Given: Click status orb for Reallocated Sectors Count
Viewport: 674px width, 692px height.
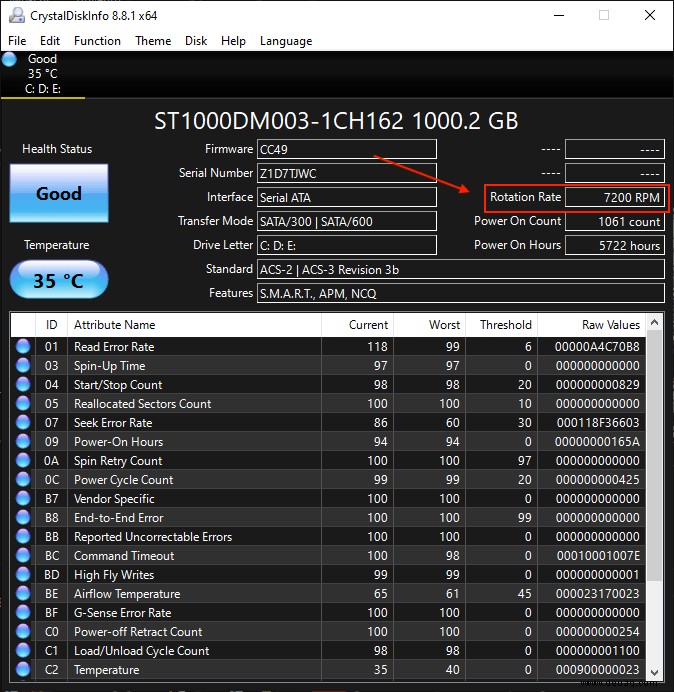Looking at the screenshot, I should [23, 403].
